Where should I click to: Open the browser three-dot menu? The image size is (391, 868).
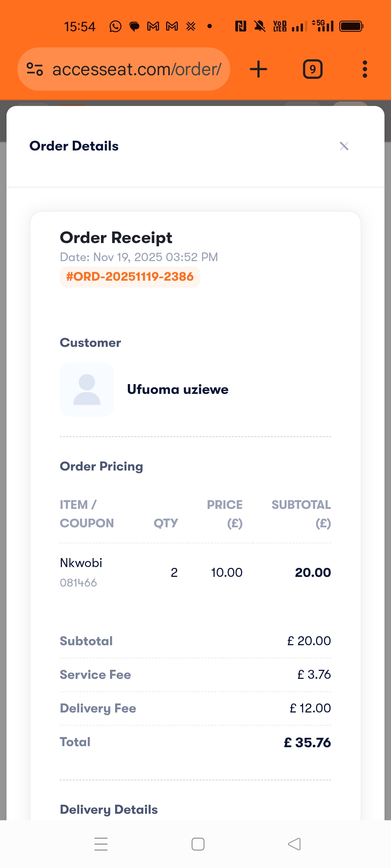365,69
